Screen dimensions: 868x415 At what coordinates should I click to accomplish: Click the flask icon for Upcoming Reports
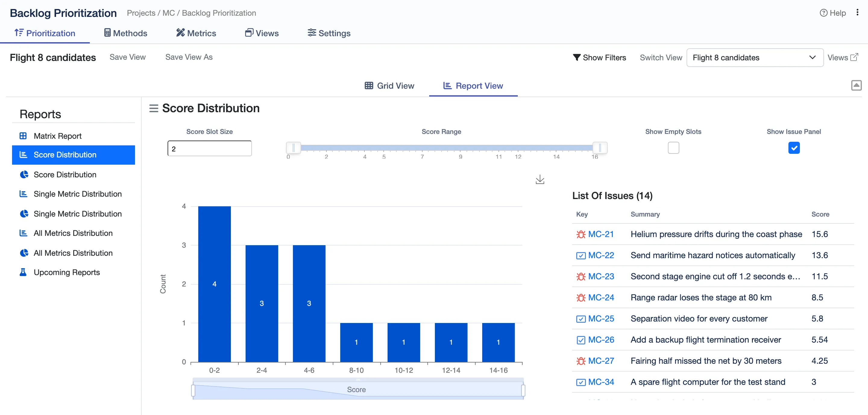23,272
